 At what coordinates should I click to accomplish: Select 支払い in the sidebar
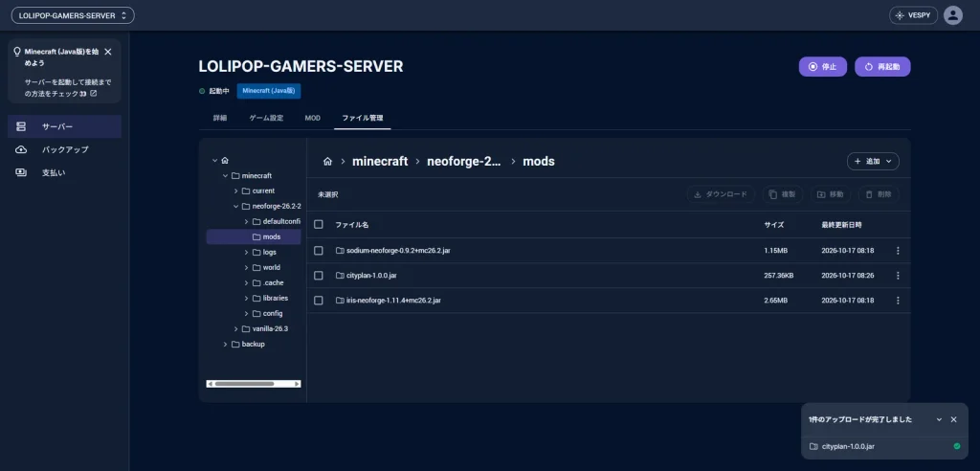(64, 172)
